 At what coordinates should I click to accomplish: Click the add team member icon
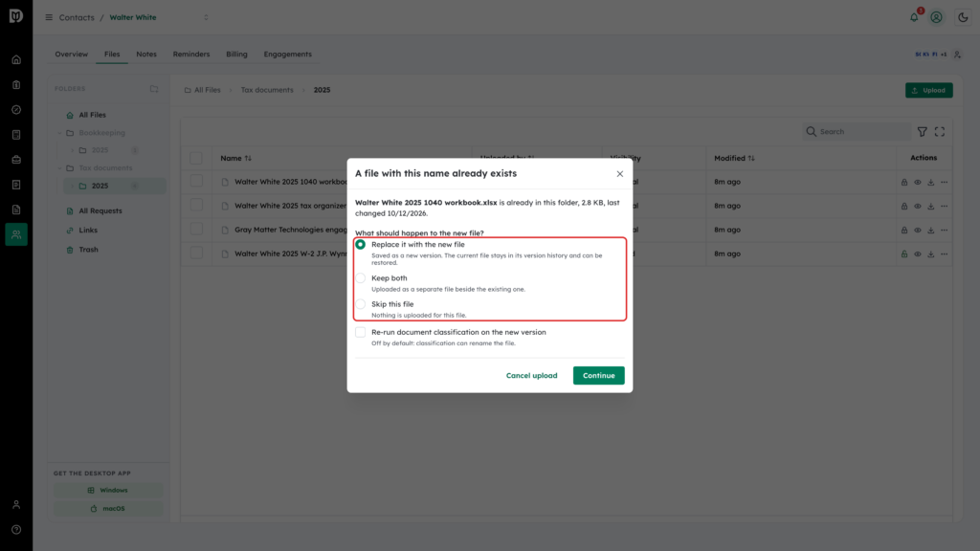[x=957, y=55]
